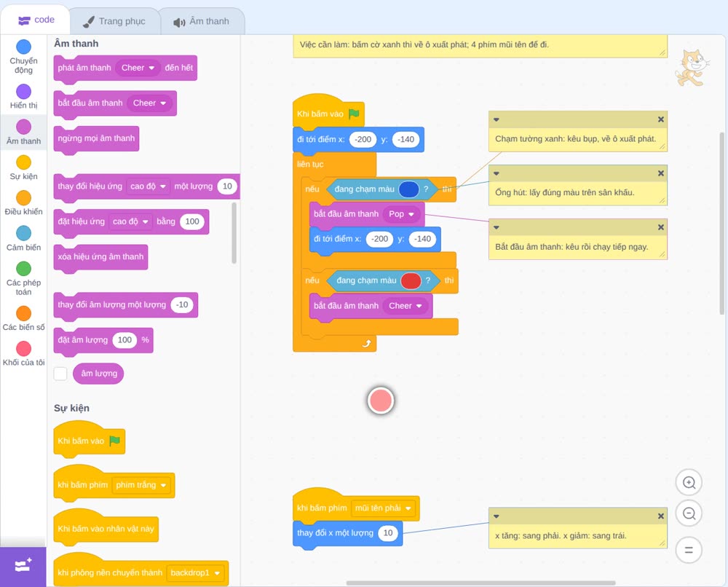The width and height of the screenshot is (728, 587).
Task: Click the add extension button
Action: point(23,566)
